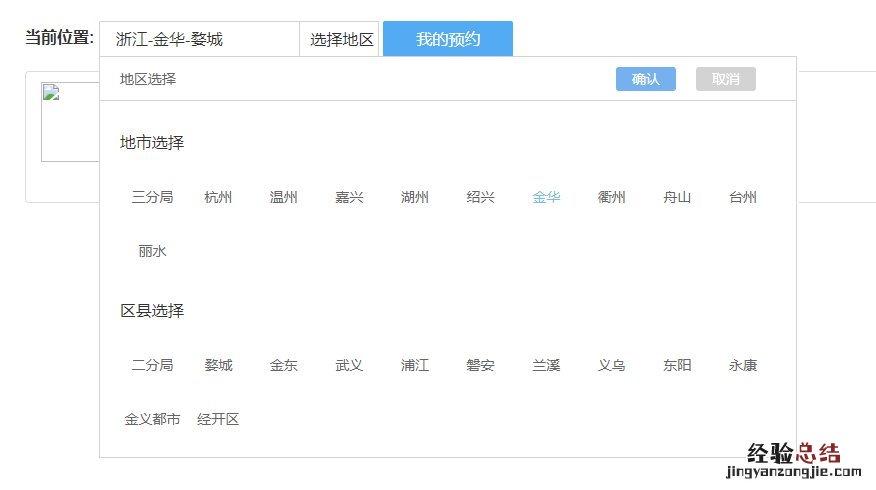Select city 台州
This screenshot has width=876, height=490.
click(742, 197)
